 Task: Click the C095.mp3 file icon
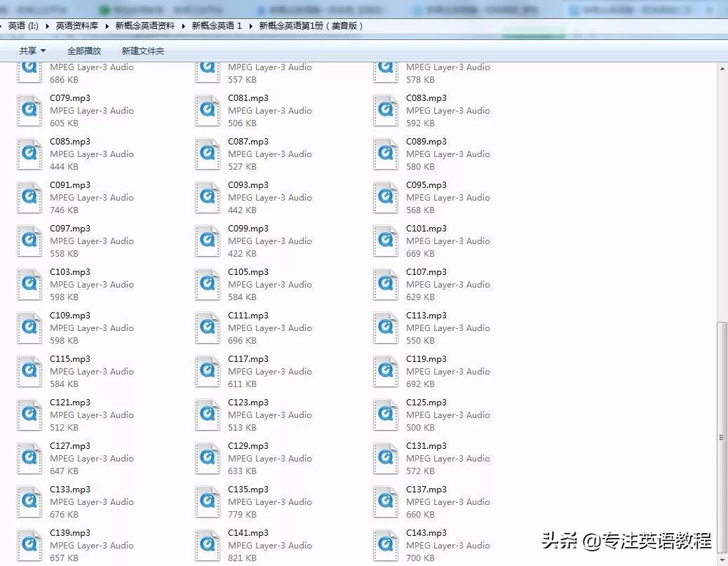[385, 197]
